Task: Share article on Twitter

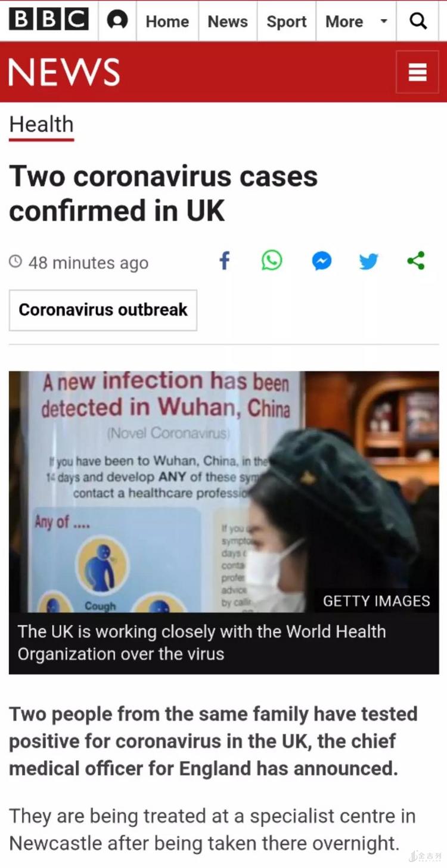Action: coord(369,262)
